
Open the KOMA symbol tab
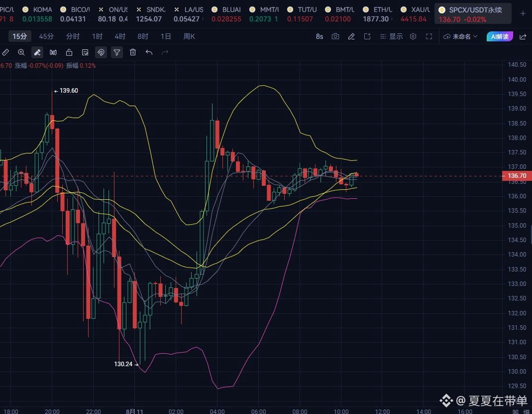pos(37,14)
